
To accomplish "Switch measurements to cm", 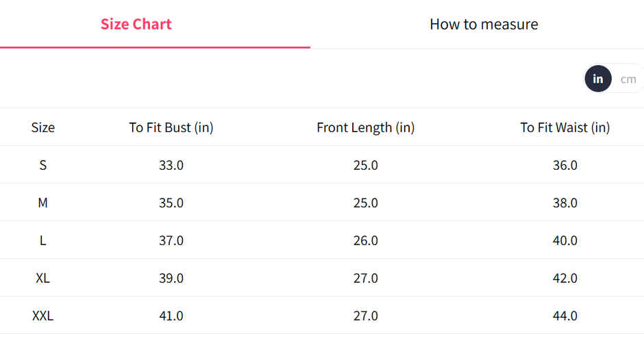I will [x=628, y=79].
